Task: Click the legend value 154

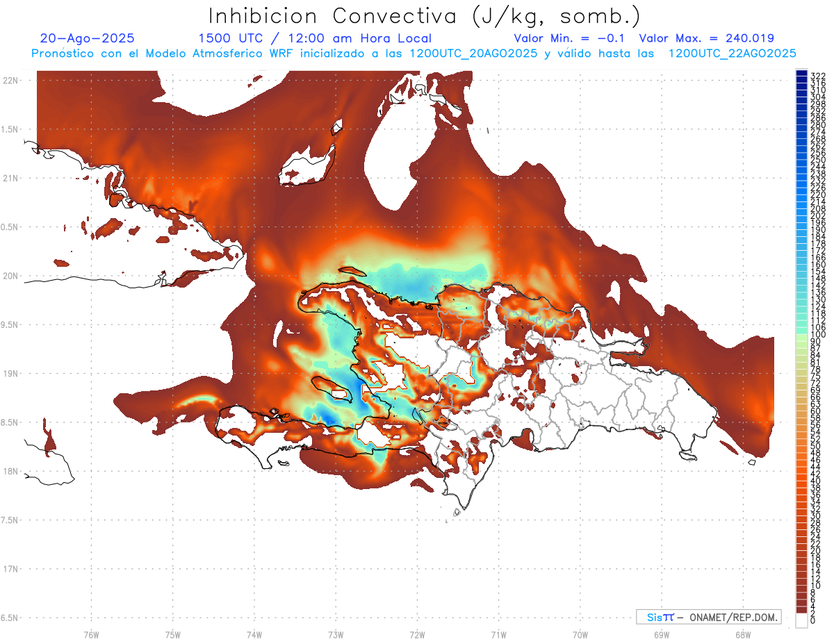Action: 818,272
